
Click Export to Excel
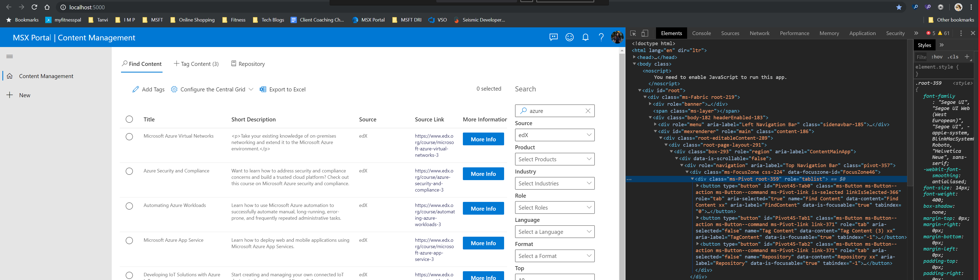[283, 89]
